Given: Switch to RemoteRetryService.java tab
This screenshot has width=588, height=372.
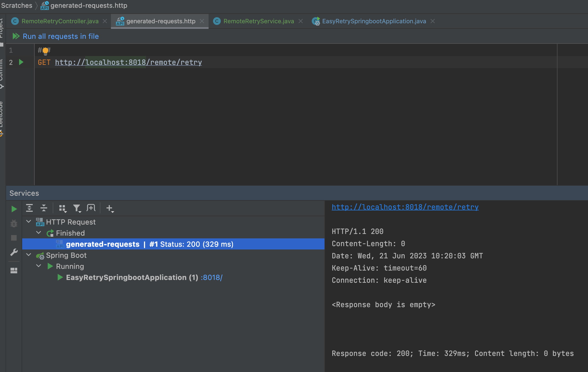Looking at the screenshot, I should tap(258, 21).
